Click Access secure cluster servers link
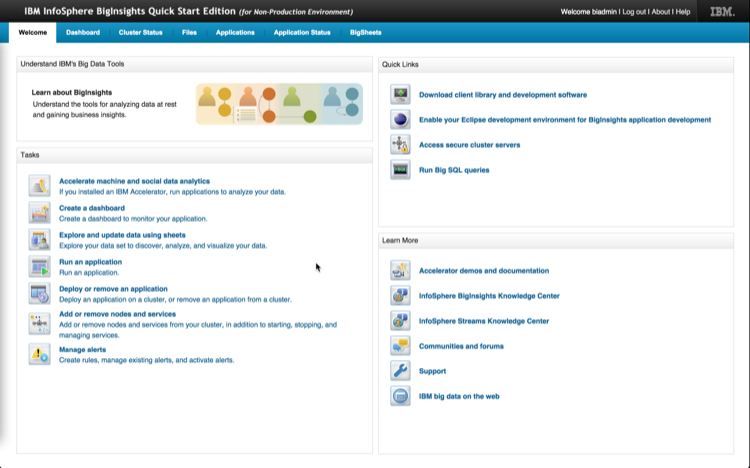Image resolution: width=750 pixels, height=468 pixels. pyautogui.click(x=469, y=145)
